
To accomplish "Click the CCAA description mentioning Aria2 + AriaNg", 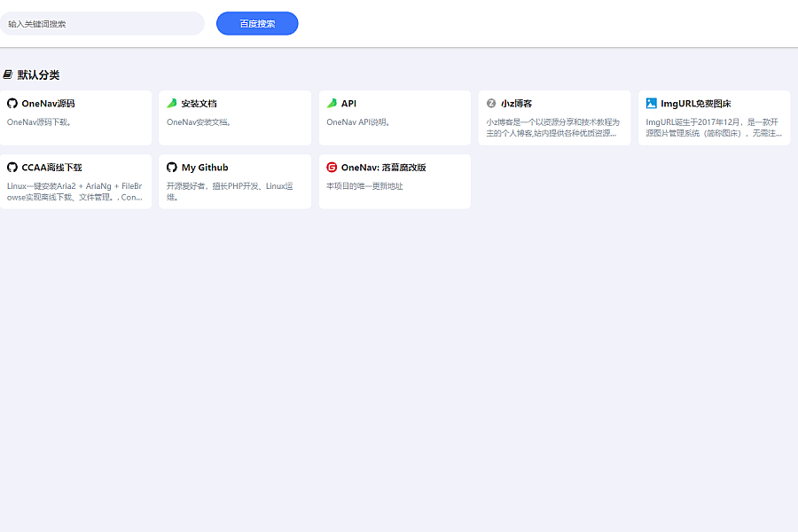I will (74, 192).
